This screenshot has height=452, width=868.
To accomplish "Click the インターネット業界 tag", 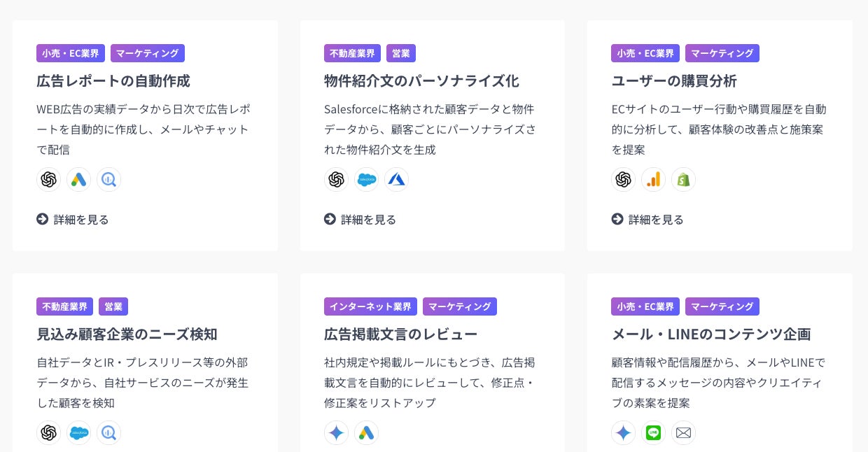I will click(370, 306).
